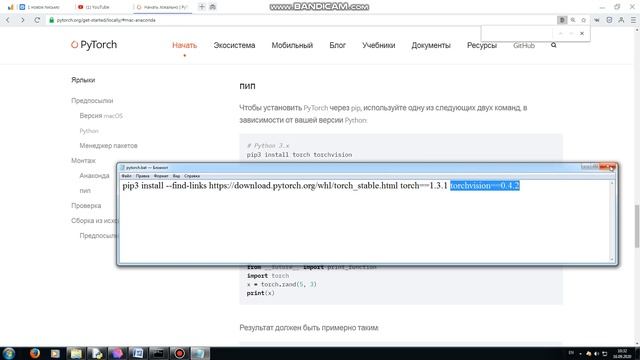The width and height of the screenshot is (640, 360).
Task: Reload the PyTorch page
Action: point(37,20)
